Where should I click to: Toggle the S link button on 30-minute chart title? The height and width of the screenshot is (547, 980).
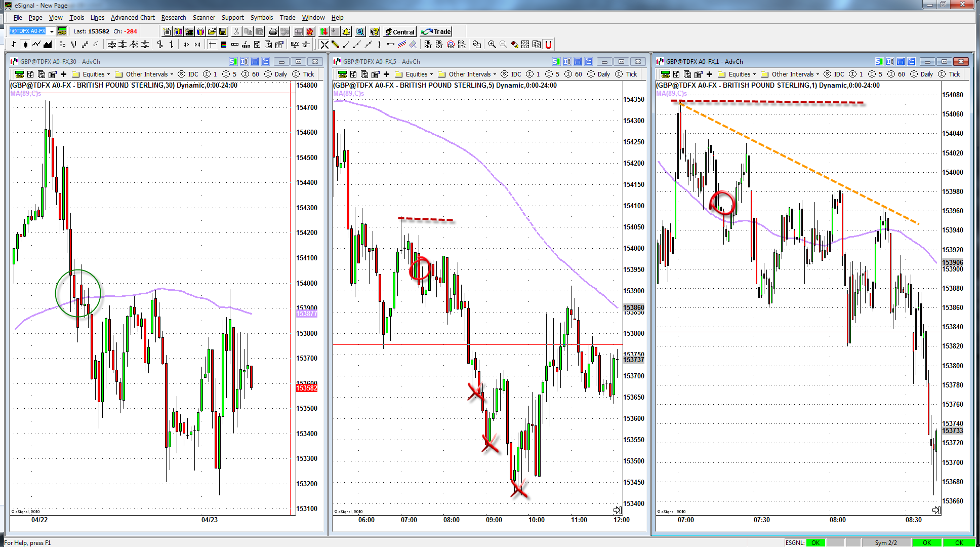click(233, 62)
